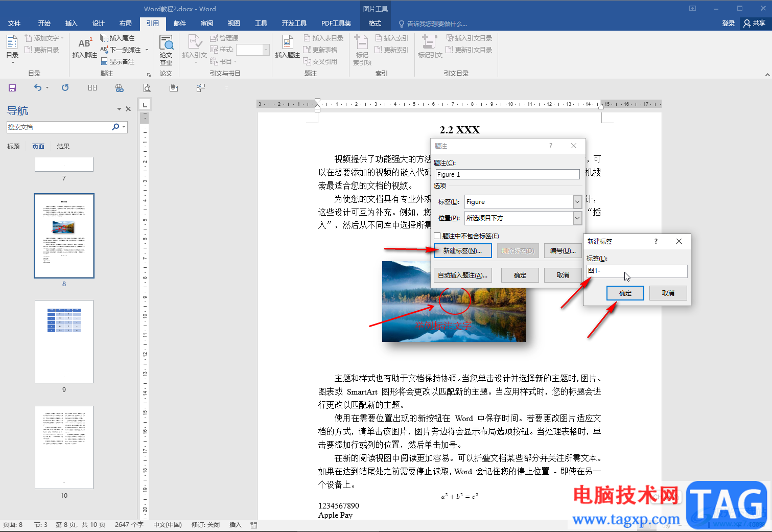Click Update Table of Contents (更新目录)

[x=42, y=50]
